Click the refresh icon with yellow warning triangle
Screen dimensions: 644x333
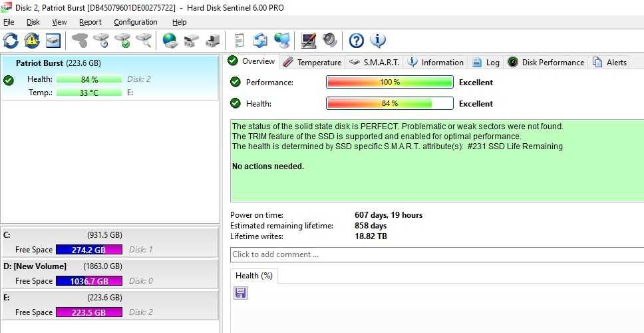32,40
